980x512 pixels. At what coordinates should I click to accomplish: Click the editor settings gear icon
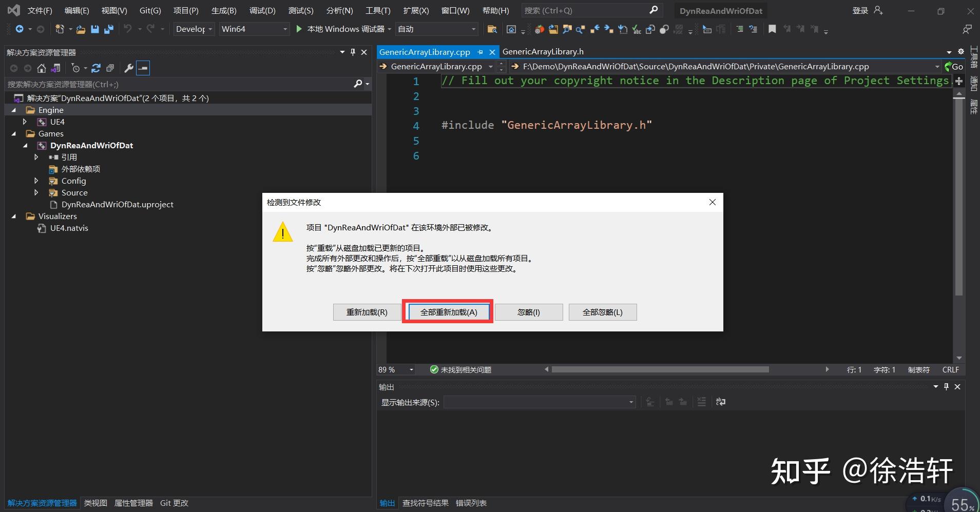pyautogui.click(x=961, y=51)
